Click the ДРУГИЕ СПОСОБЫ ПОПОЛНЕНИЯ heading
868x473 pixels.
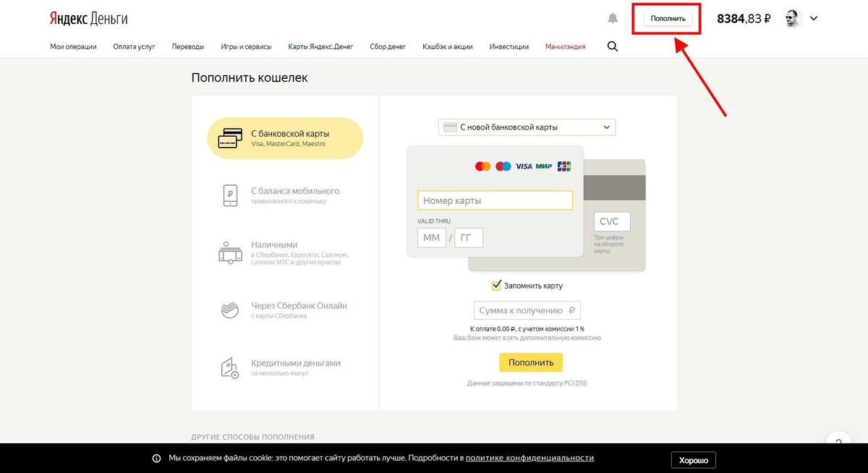click(253, 437)
